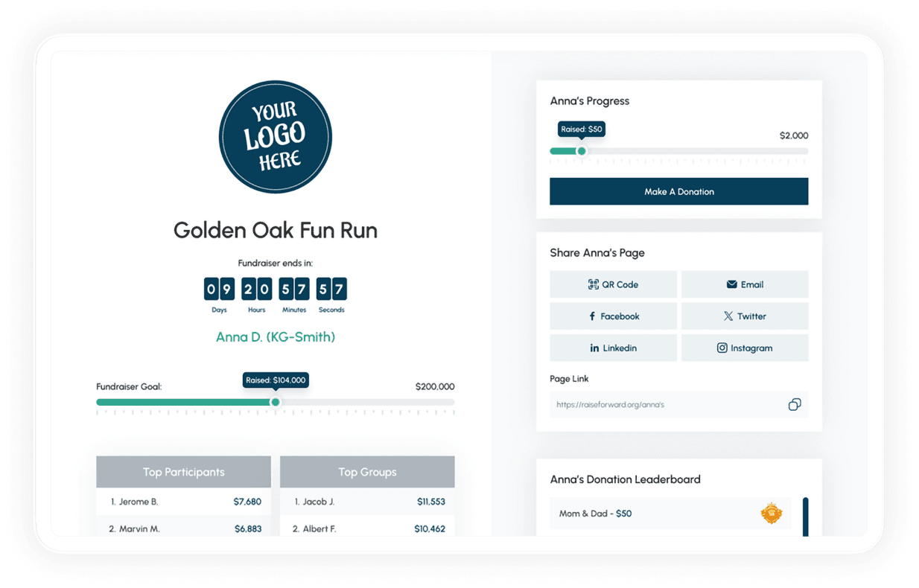Click the QR code icon
The height and width of the screenshot is (588, 919).
[593, 284]
